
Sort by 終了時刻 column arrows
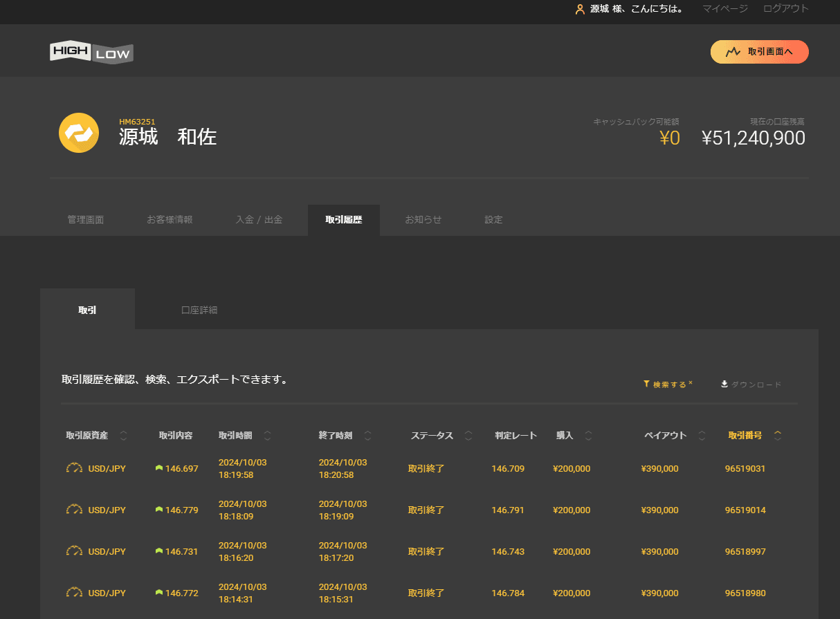coord(367,436)
